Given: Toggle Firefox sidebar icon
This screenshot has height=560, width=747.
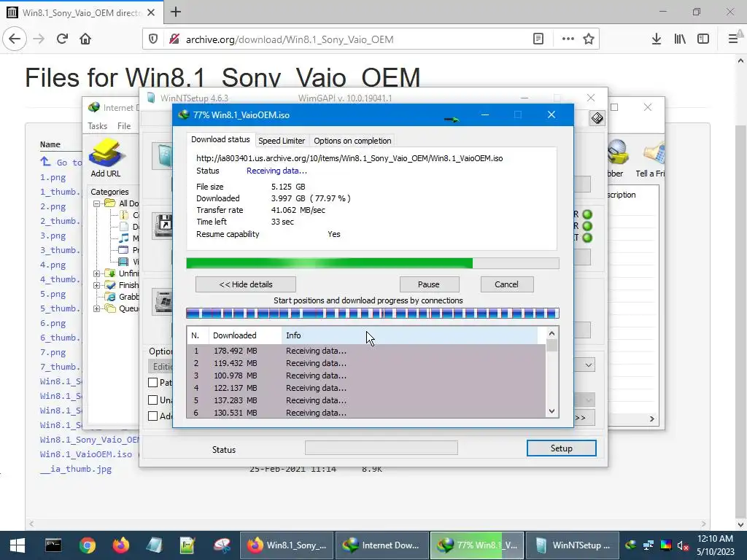Looking at the screenshot, I should (703, 39).
